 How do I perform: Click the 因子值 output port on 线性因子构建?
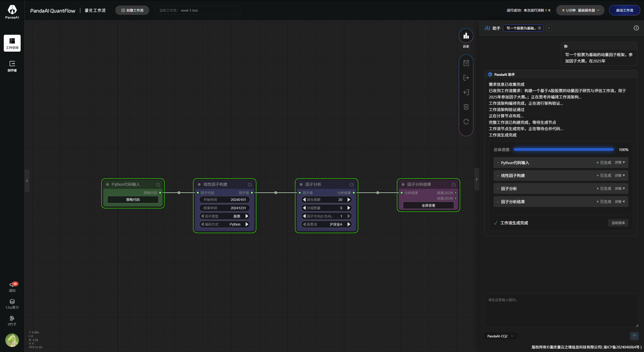pyautogui.click(x=252, y=193)
